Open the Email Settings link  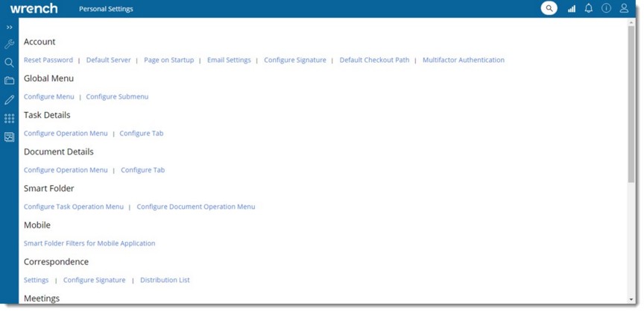tap(229, 60)
